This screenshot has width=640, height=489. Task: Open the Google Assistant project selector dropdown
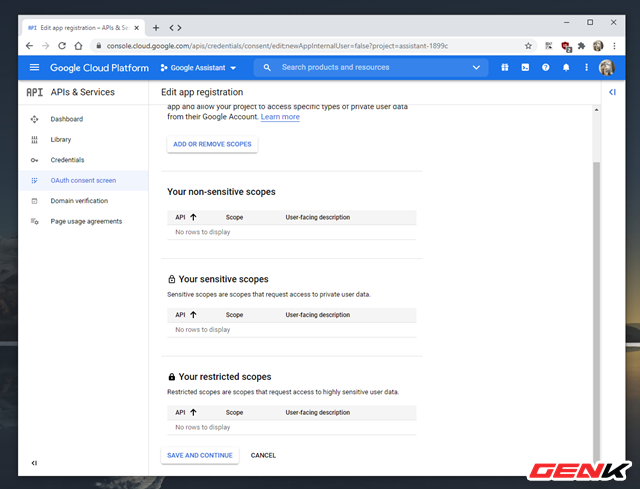(198, 68)
